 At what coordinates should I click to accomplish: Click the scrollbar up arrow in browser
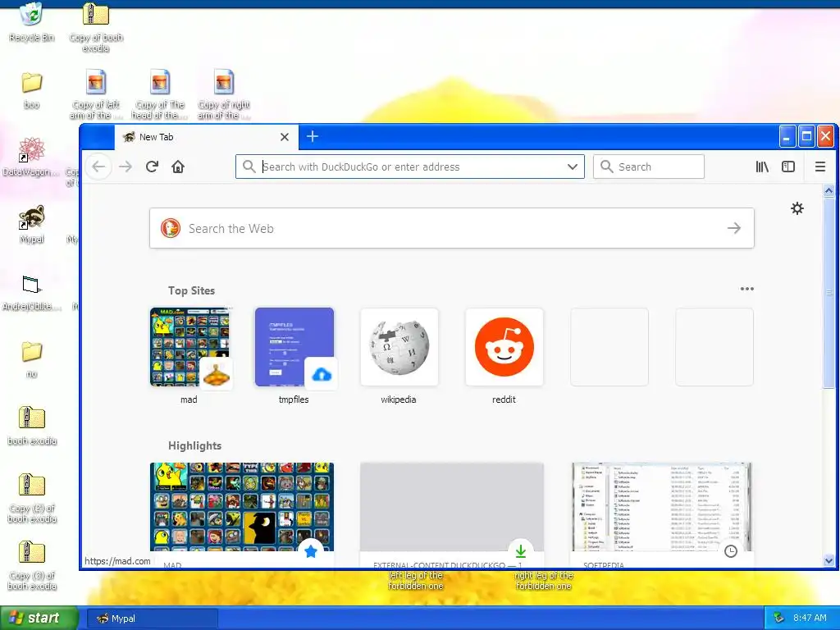[829, 190]
